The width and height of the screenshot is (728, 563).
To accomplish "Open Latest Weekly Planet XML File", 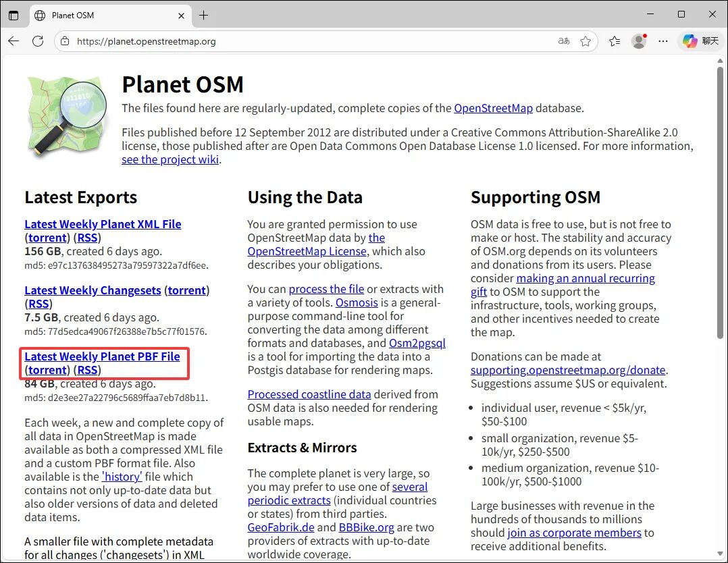I will click(x=103, y=224).
